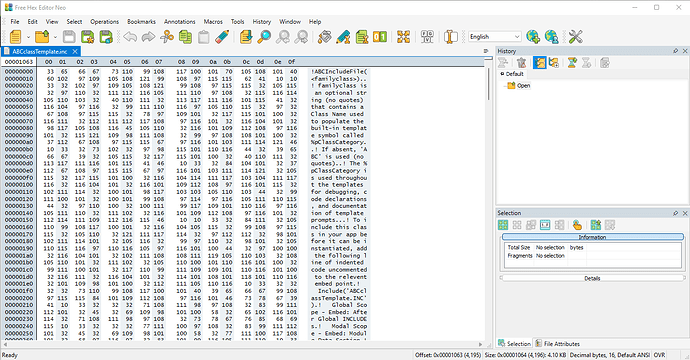Image resolution: width=690 pixels, height=360 pixels.
Task: Click the Copy pages icon
Action: (x=185, y=37)
